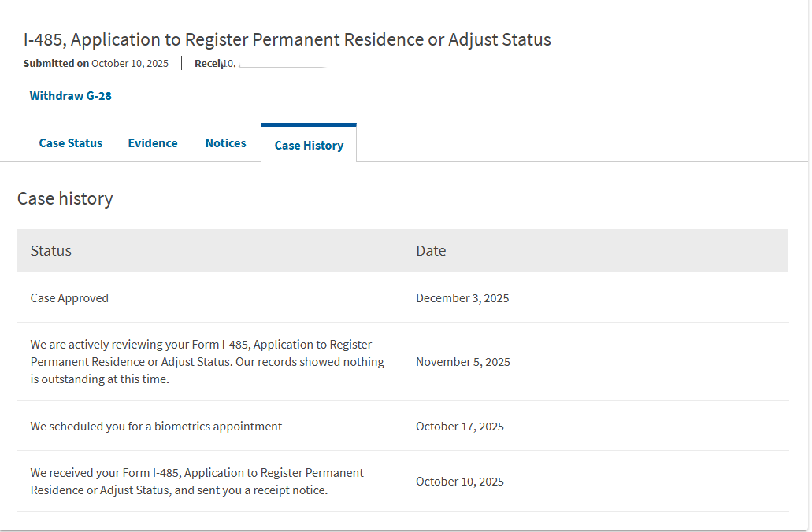The width and height of the screenshot is (812, 532).
Task: Click the October 10, 2025 history table date
Action: click(x=460, y=482)
